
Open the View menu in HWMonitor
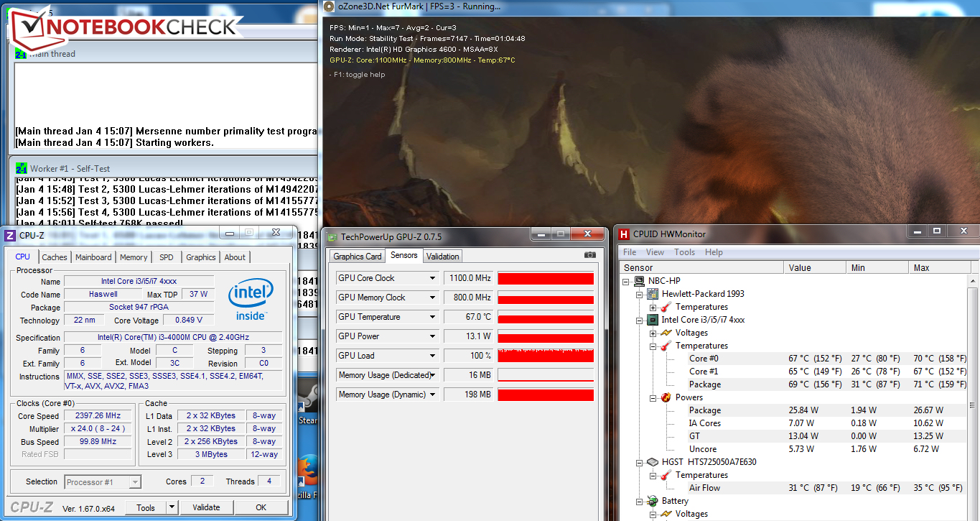pos(655,252)
